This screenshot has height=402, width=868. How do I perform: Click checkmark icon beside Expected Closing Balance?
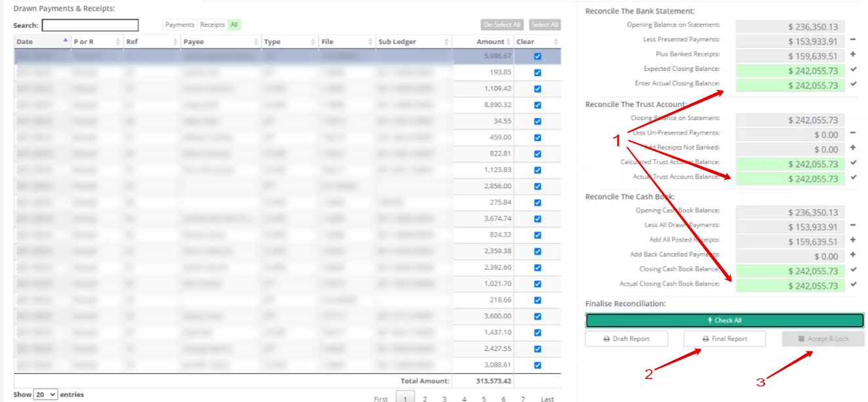853,69
